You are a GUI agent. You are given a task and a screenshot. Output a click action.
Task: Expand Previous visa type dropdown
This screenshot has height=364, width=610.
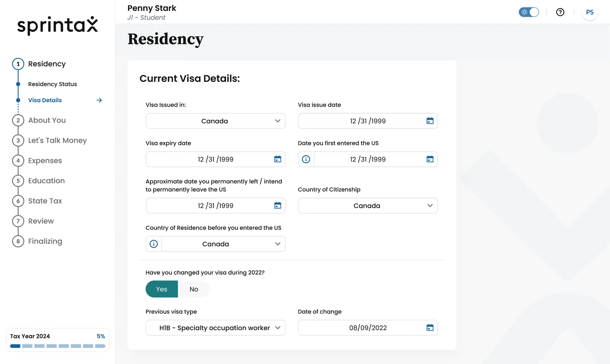(216, 328)
